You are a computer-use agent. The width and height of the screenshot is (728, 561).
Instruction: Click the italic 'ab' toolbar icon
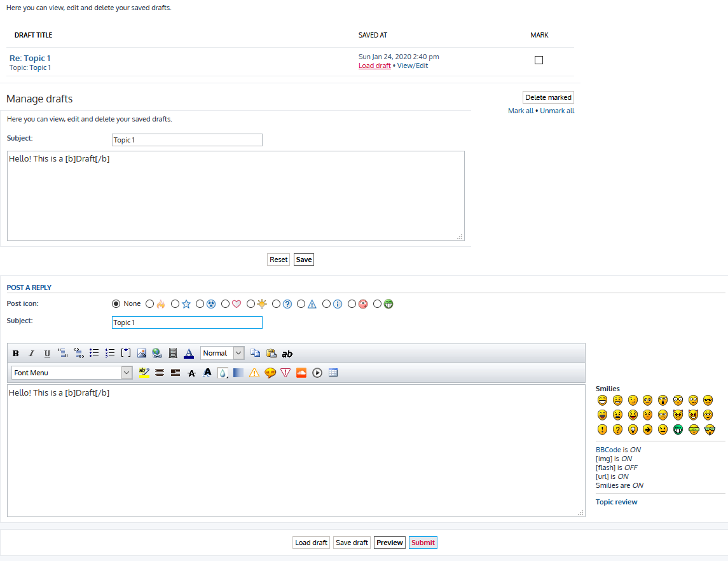click(287, 354)
